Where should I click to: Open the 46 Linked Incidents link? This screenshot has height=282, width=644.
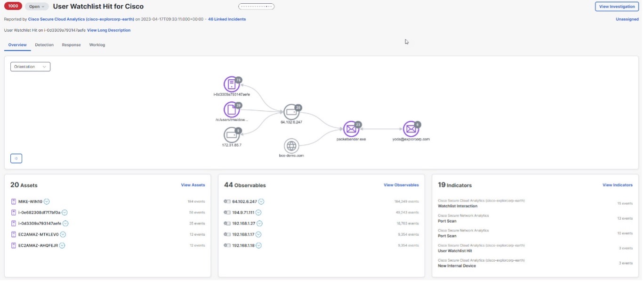pos(227,19)
